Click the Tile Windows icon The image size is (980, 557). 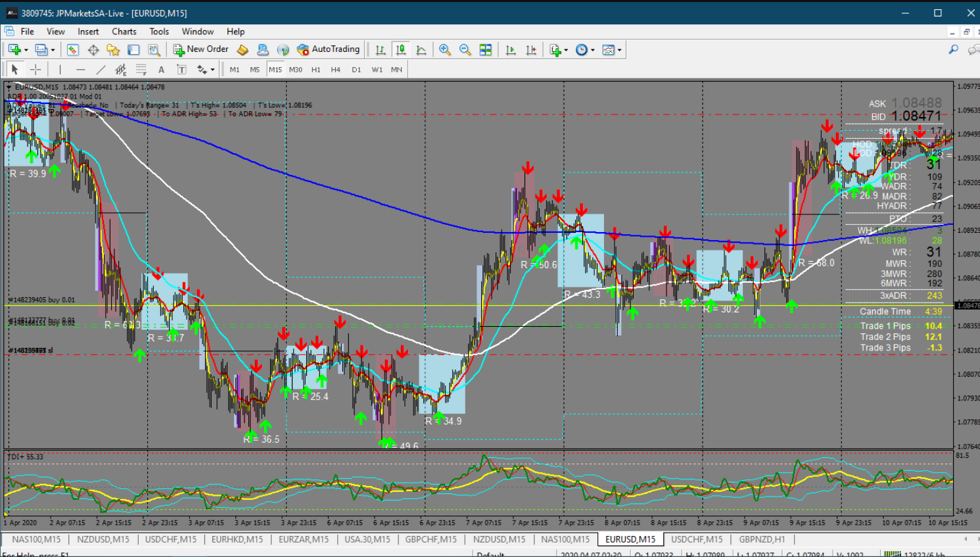coord(486,50)
